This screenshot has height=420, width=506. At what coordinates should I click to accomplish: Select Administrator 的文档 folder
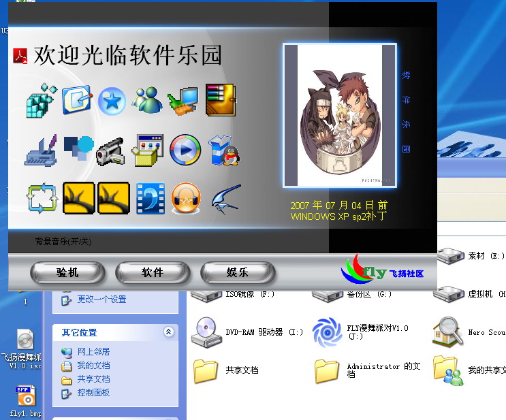368,370
